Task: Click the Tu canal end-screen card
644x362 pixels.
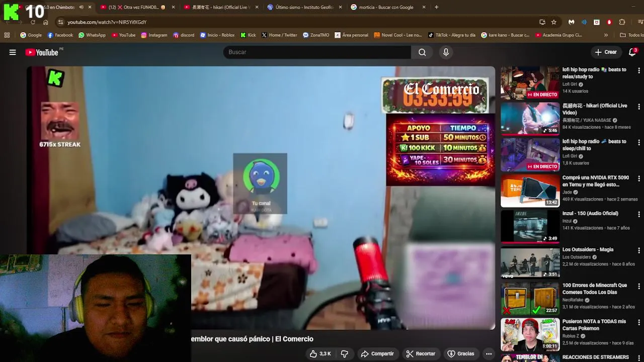Action: click(x=260, y=184)
